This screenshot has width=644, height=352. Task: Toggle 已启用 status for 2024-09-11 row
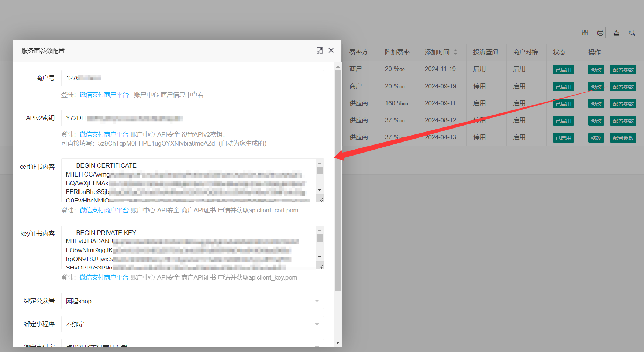click(x=563, y=104)
